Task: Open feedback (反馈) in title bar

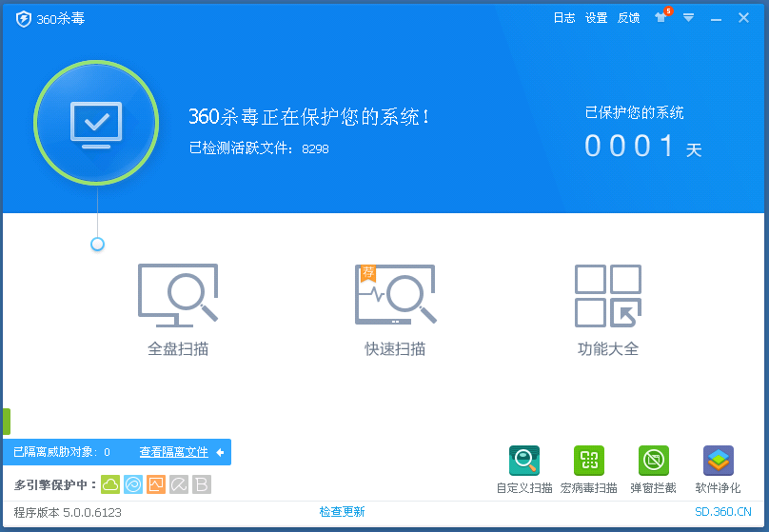Action: 628,18
